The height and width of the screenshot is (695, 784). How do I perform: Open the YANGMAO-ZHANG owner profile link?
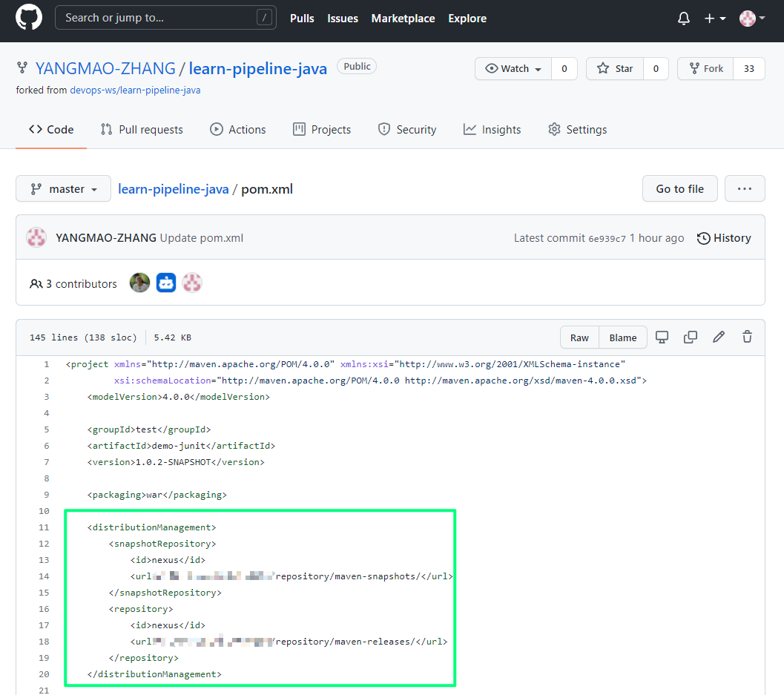point(105,68)
